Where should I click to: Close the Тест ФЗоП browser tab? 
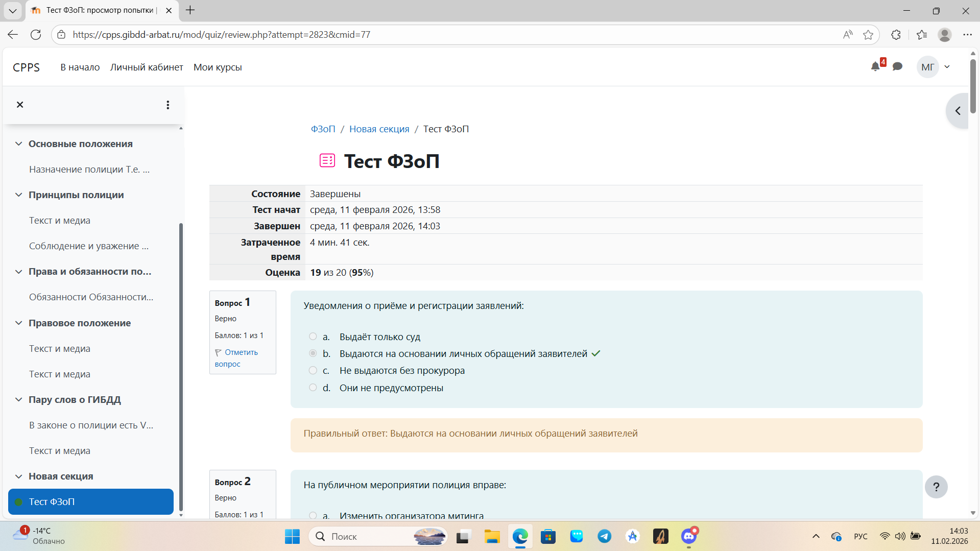click(169, 10)
